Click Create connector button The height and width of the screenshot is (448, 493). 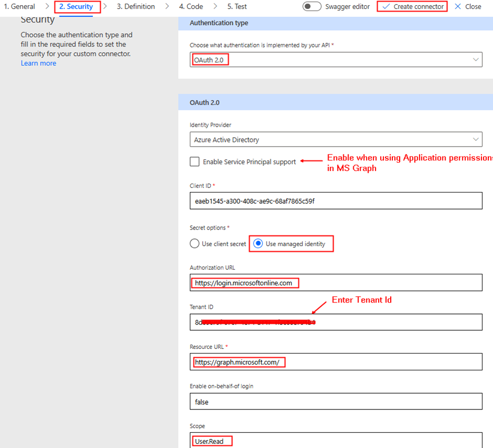pyautogui.click(x=412, y=7)
